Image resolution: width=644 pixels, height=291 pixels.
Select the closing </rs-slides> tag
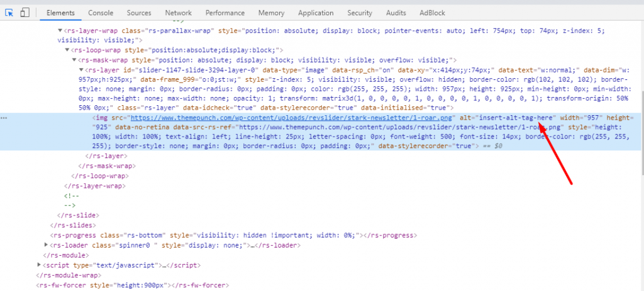73,225
